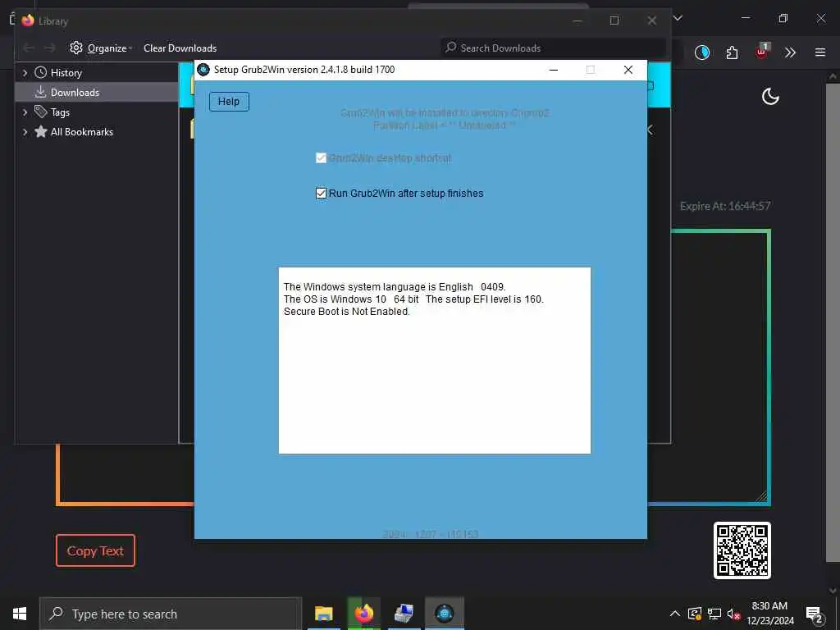Click the taskbar search box
This screenshot has height=630, width=840.
[x=171, y=614]
